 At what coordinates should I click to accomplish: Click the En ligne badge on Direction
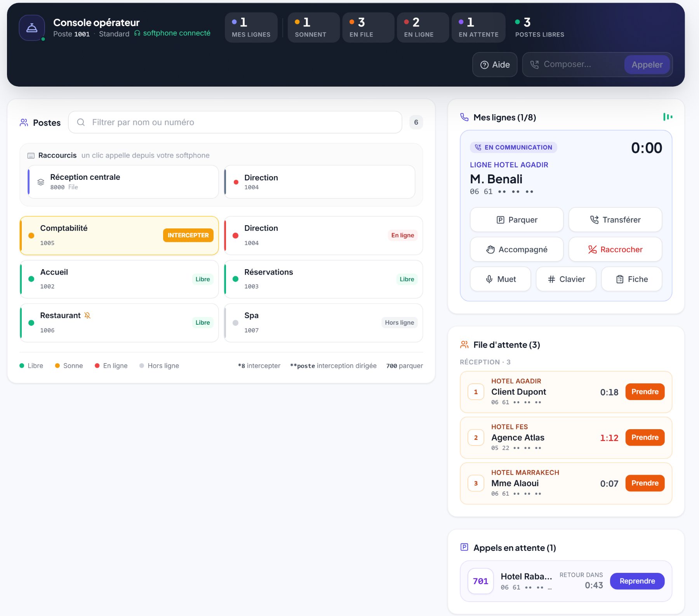pos(402,235)
